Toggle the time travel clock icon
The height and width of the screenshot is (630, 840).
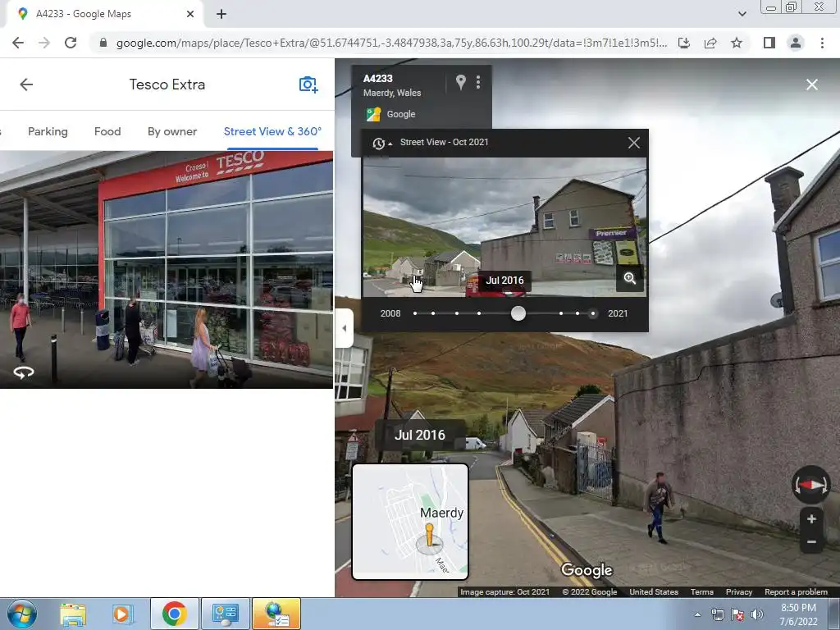[x=381, y=143]
